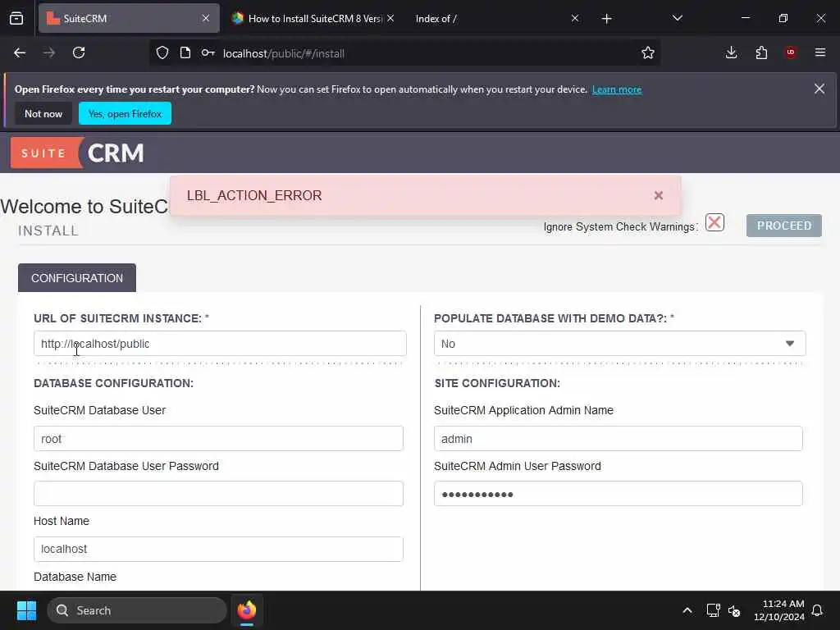Open a new tab with plus icon
Image resolution: width=840 pixels, height=630 pixels.
[606, 19]
